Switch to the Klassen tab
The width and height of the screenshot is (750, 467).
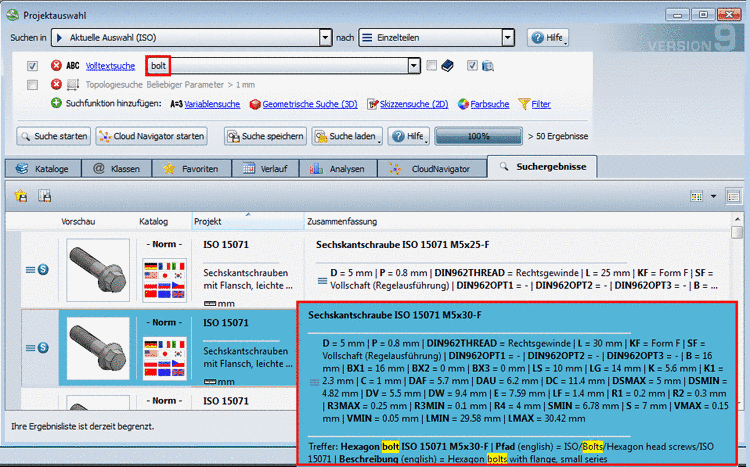pyautogui.click(x=117, y=168)
